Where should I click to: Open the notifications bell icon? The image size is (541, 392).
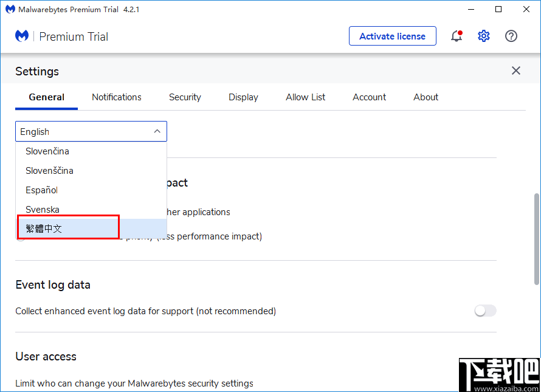pos(457,36)
